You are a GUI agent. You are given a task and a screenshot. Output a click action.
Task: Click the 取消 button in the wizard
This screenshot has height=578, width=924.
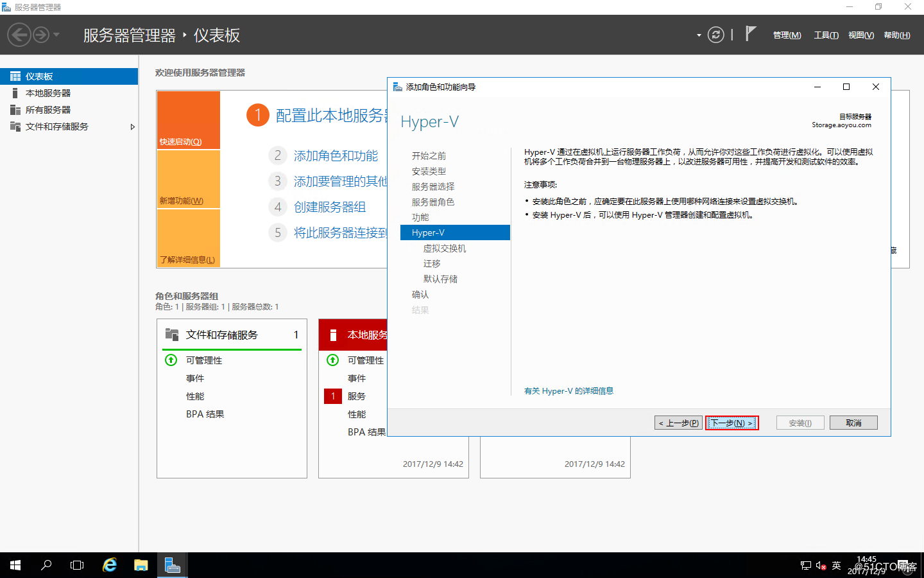click(853, 423)
